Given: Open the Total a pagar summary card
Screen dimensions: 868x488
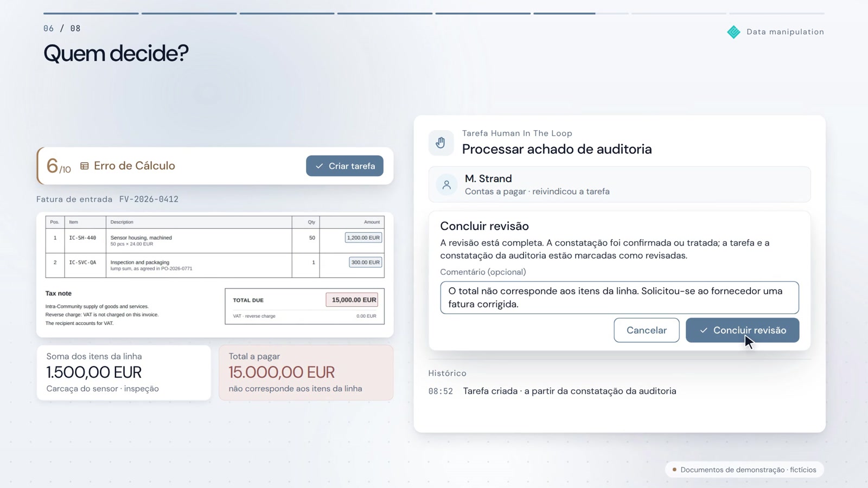Looking at the screenshot, I should [306, 373].
